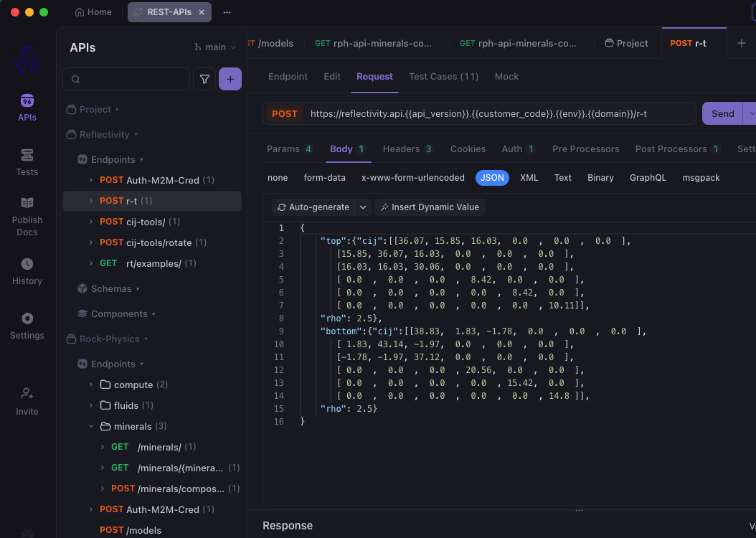Open the Home tab
This screenshot has height=538, width=756.
click(93, 12)
